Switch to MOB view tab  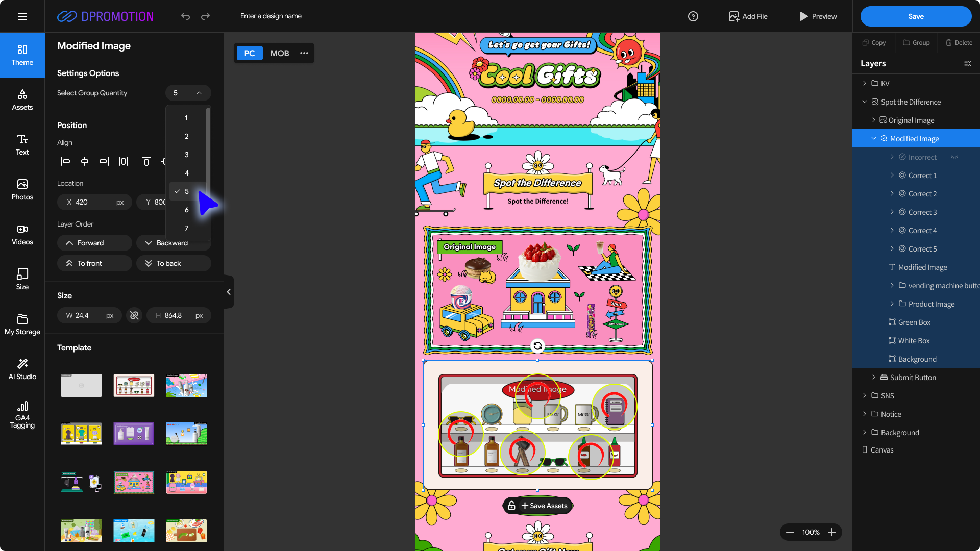click(x=279, y=53)
